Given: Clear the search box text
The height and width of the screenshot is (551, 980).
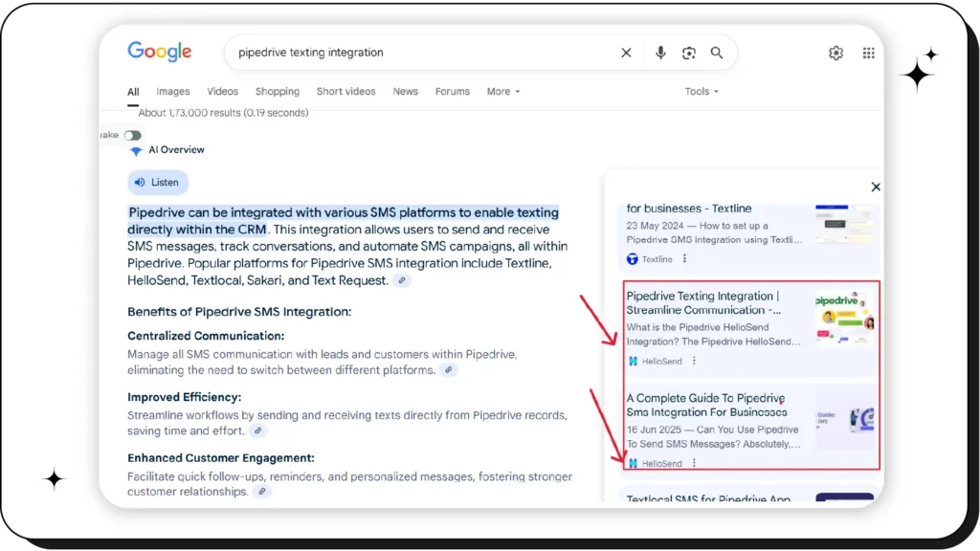Looking at the screenshot, I should (x=626, y=54).
